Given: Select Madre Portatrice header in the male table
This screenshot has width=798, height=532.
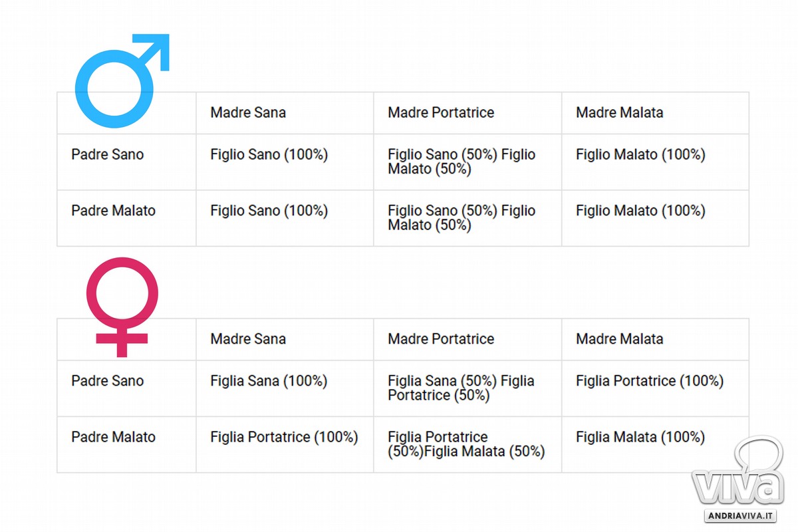Looking at the screenshot, I should coord(441,112).
